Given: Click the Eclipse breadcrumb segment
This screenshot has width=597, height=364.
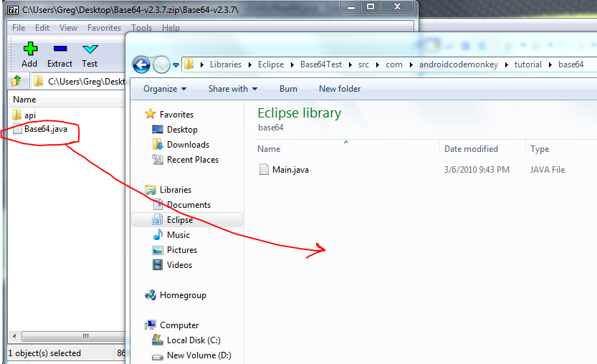Looking at the screenshot, I should 271,64.
